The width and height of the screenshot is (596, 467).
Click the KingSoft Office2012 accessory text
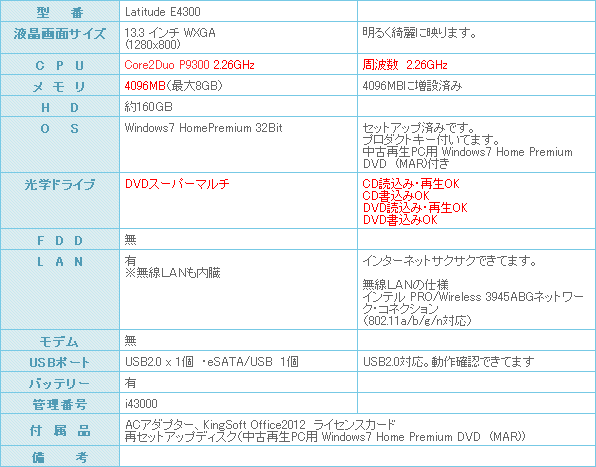254,424
